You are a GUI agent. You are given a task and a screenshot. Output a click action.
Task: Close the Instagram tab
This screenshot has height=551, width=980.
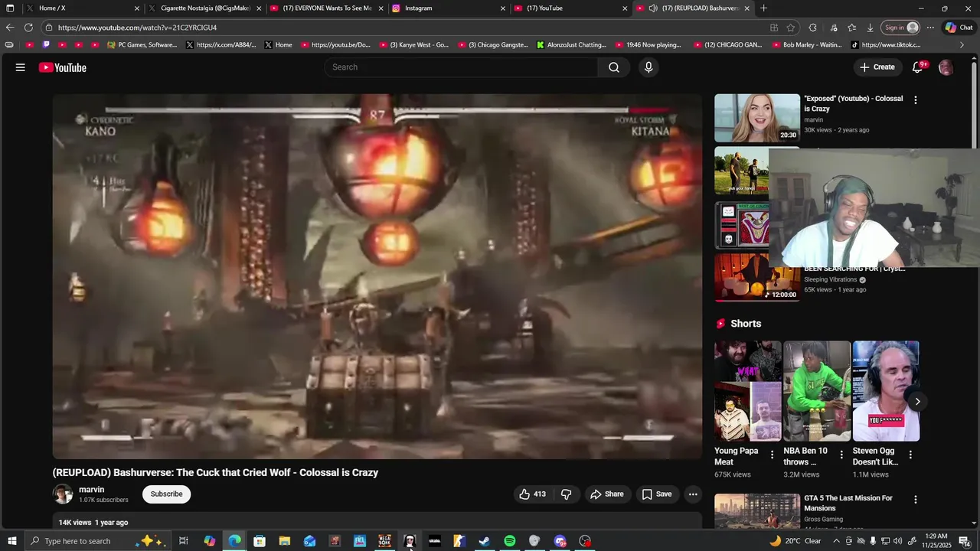click(503, 8)
